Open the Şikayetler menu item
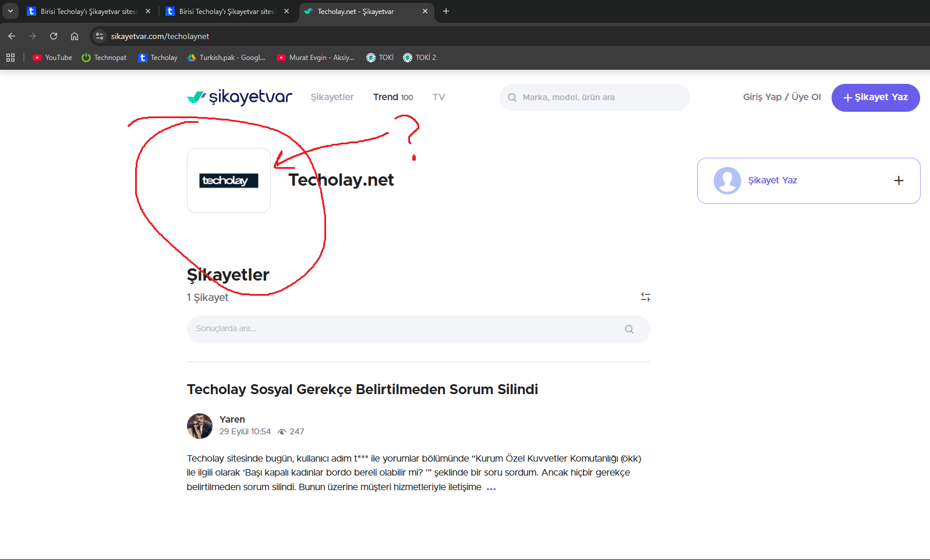Viewport: 930px width, 560px height. pyautogui.click(x=332, y=97)
